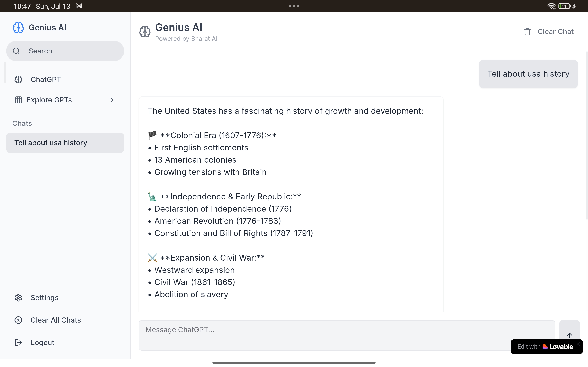Viewport: 588px width, 367px height.
Task: Click the ChatGPT brain icon in the sidebar
Action: (x=18, y=79)
